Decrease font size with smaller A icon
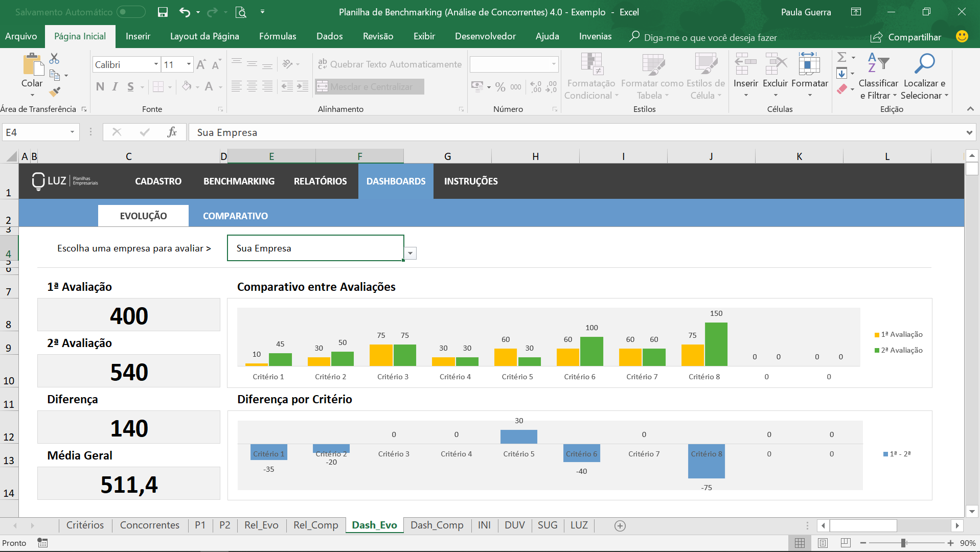This screenshot has width=980, height=552. click(216, 64)
